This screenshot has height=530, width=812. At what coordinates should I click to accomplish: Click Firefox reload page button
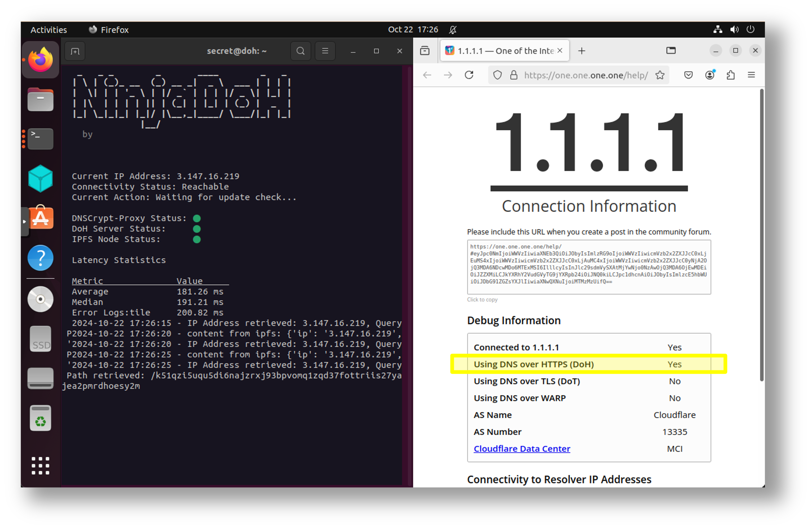point(469,75)
